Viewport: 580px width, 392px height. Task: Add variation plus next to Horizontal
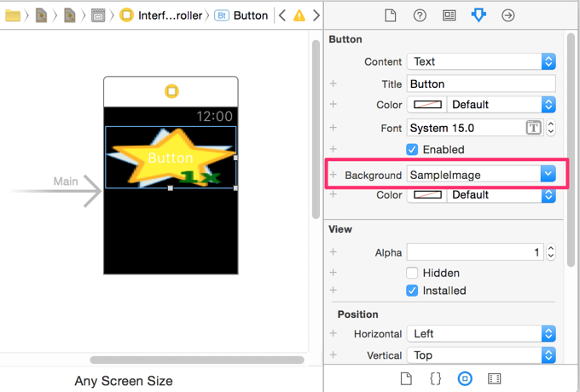click(x=333, y=333)
